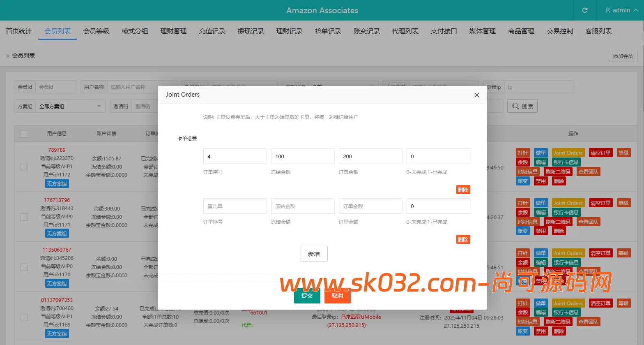This screenshot has width=644, height=345.
Task: Click 禁用 button for user 789789
Action: pyautogui.click(x=541, y=181)
